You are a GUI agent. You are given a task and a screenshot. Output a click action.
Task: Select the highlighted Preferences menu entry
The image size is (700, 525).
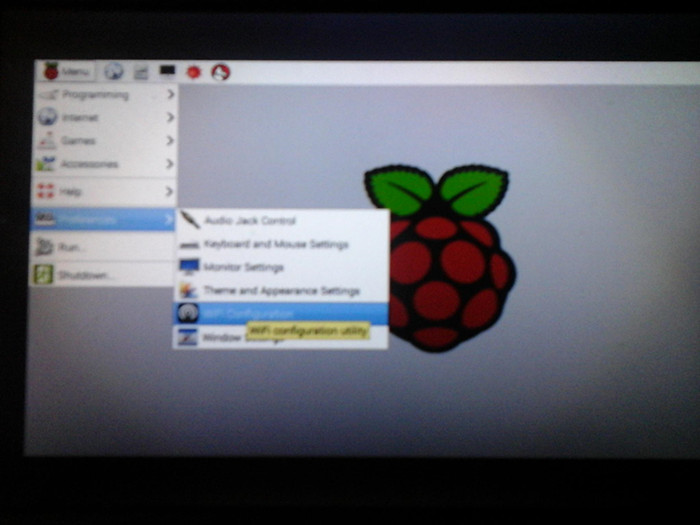click(x=104, y=219)
